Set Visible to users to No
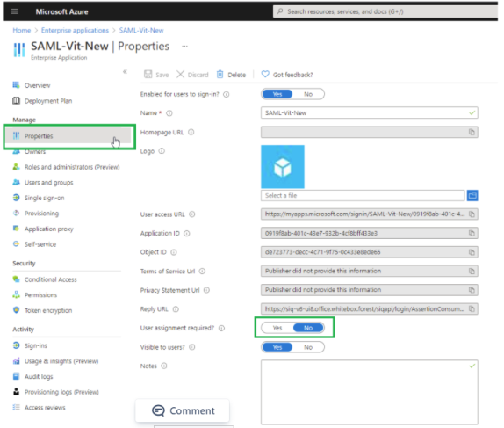The width and height of the screenshot is (504, 428). 308,347
